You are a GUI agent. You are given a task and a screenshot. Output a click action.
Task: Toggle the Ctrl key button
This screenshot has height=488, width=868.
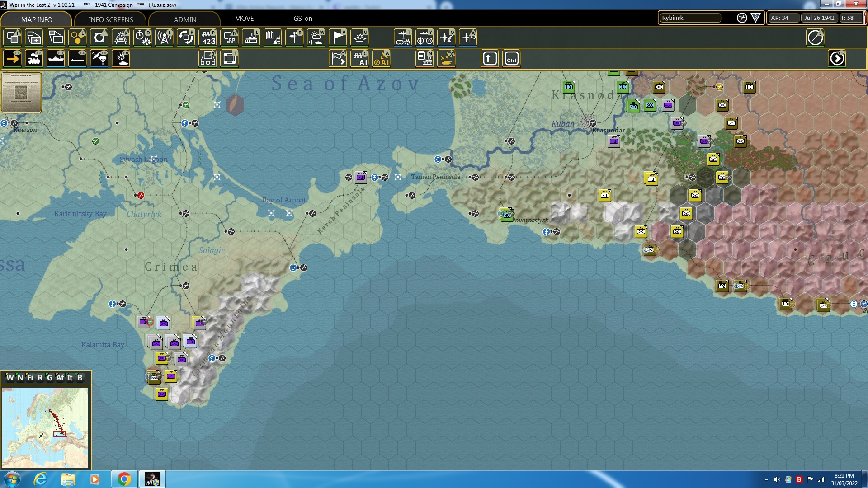click(x=511, y=59)
